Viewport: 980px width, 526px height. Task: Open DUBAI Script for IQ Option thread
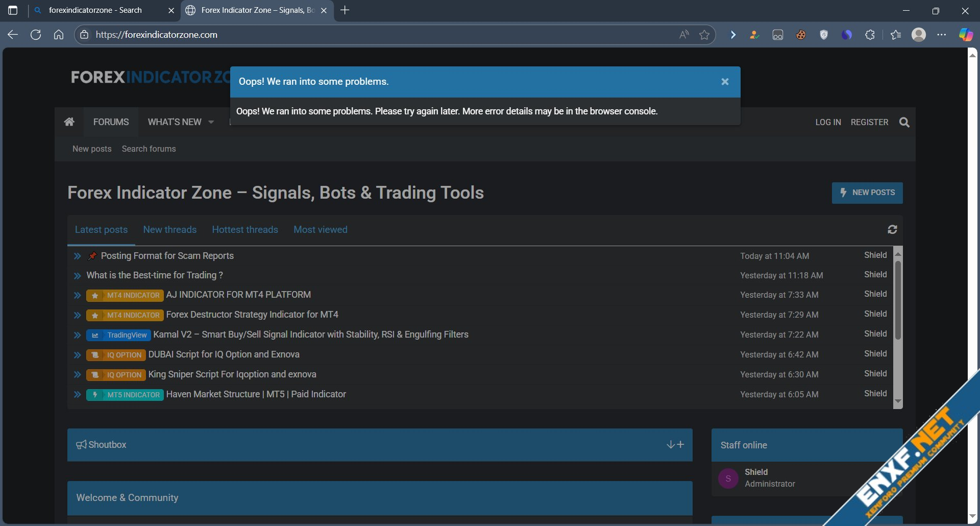click(224, 354)
